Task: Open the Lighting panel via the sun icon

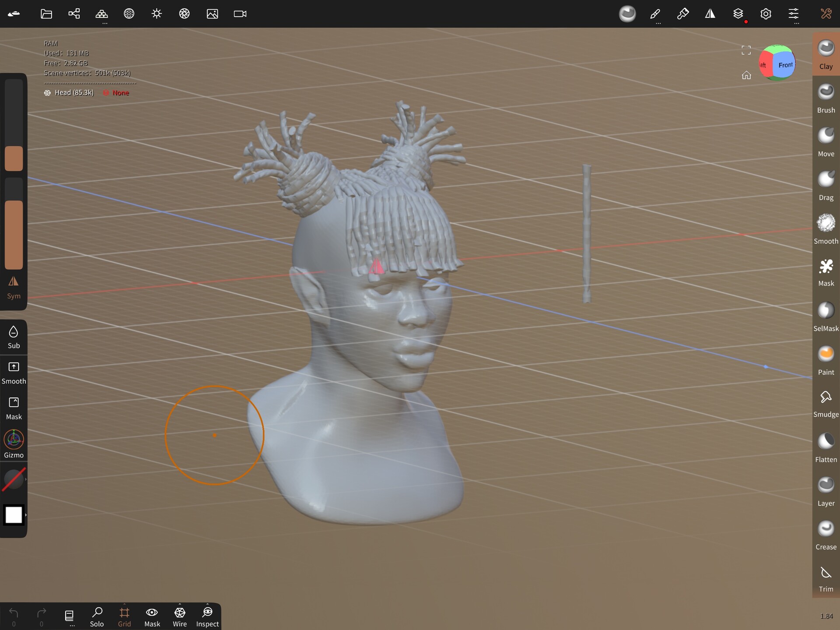Action: [156, 14]
